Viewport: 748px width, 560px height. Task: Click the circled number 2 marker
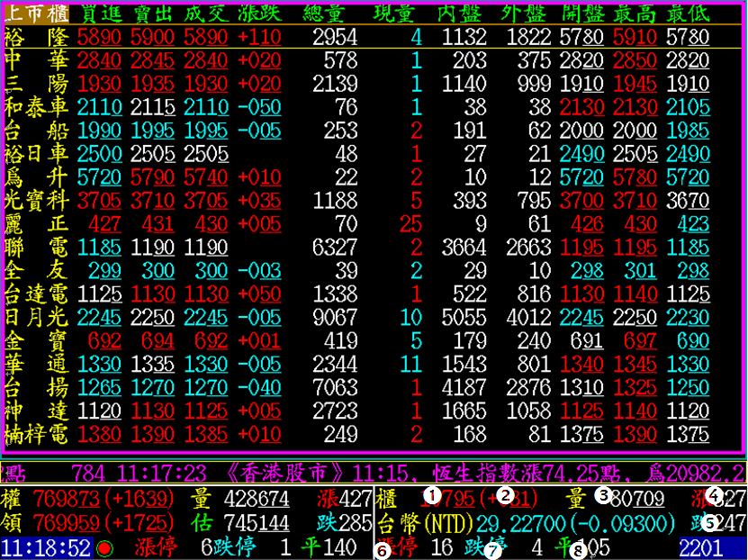tap(506, 495)
